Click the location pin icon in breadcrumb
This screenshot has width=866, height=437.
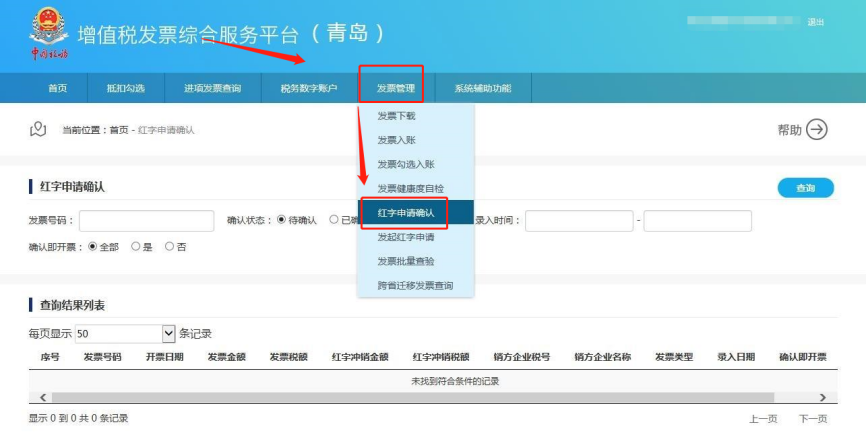(39, 129)
